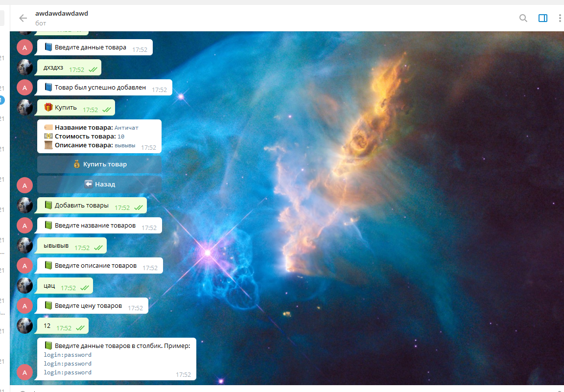Click bot avatar beside Товар был успешно добавлен
This screenshot has width=564, height=392.
click(x=25, y=88)
